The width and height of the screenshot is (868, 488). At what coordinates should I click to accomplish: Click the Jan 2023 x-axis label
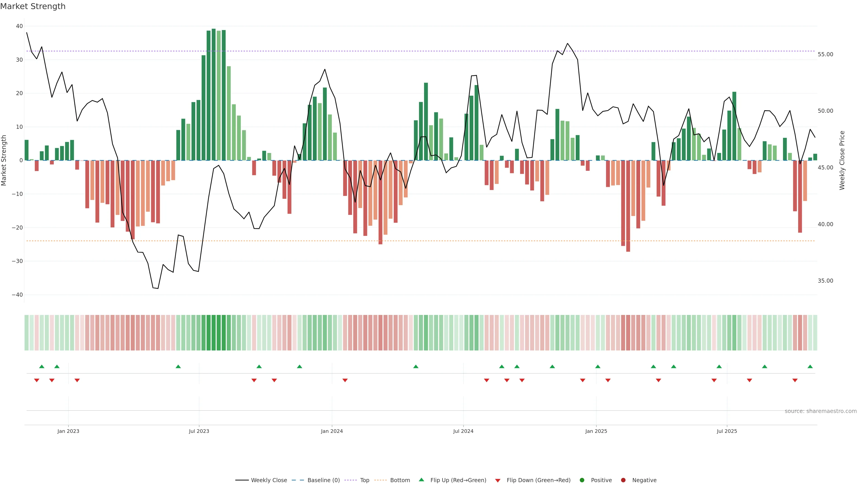click(x=68, y=431)
